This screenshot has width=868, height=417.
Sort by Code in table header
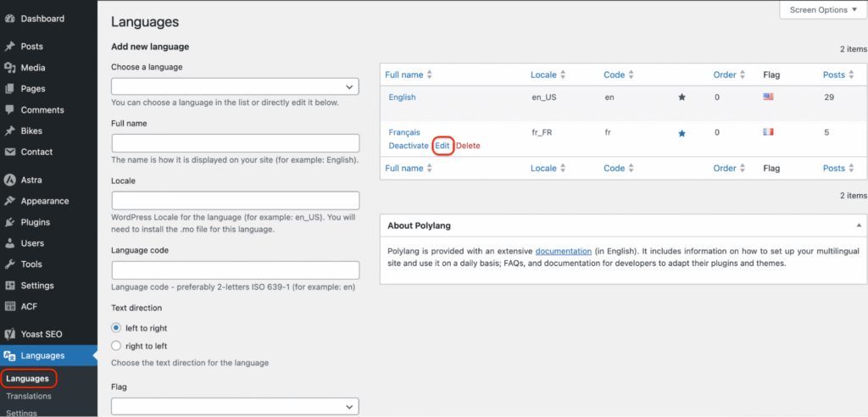[x=618, y=75]
